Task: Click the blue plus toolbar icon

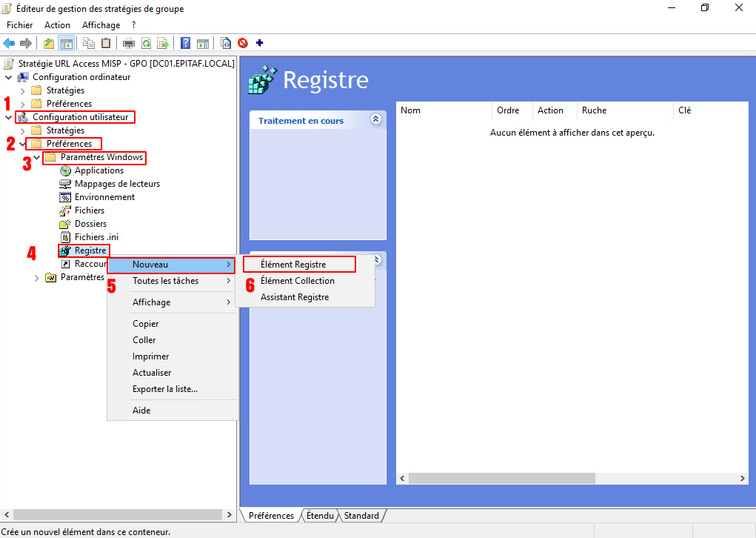Action: coord(259,43)
